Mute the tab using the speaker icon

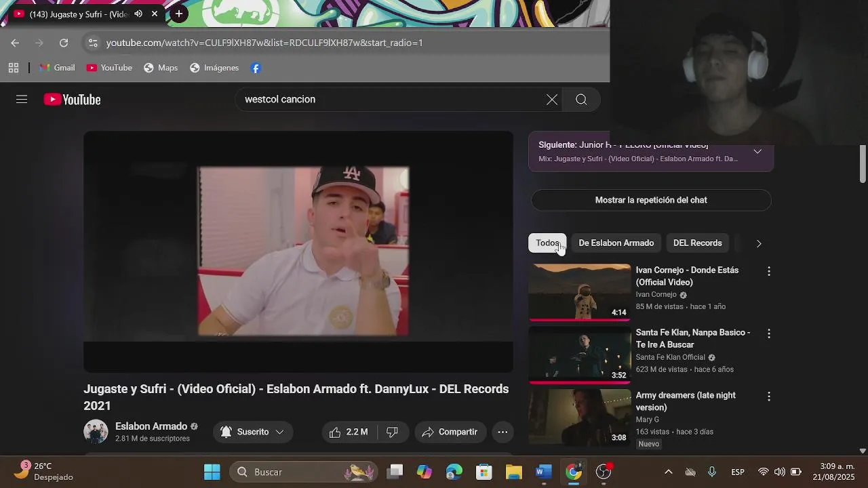138,14
